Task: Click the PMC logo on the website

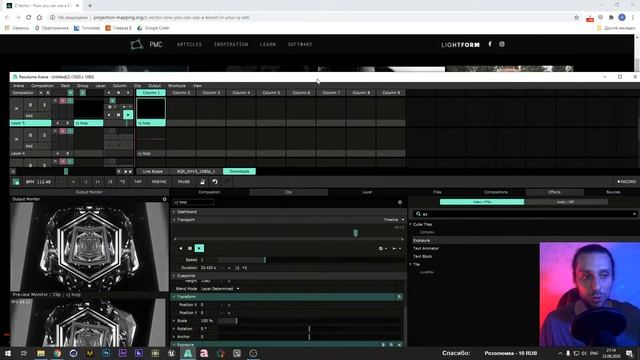Action: 146,44
